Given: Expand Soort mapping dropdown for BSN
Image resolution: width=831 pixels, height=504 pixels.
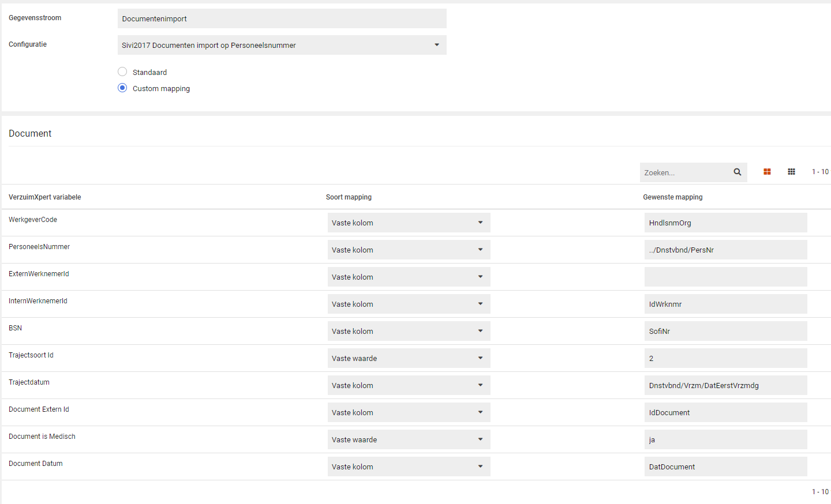Looking at the screenshot, I should 409,331.
